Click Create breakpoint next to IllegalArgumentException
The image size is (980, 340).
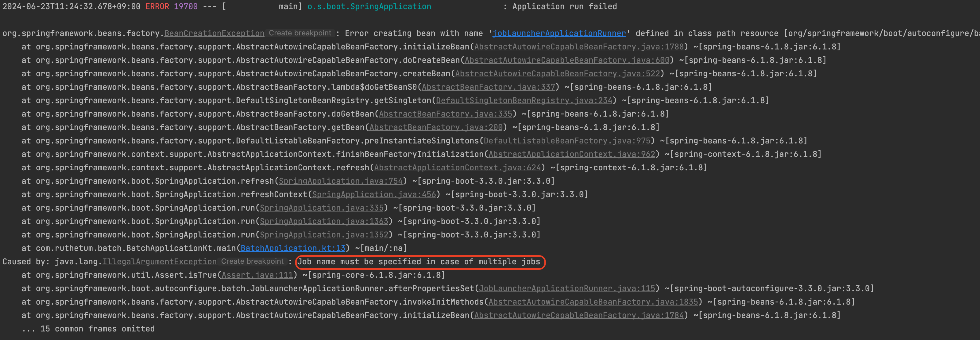coord(252,261)
